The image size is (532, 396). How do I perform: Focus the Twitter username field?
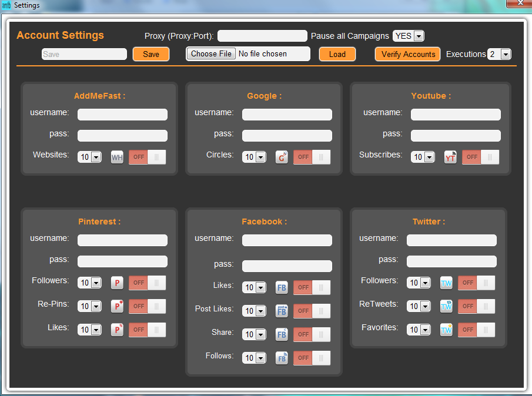[451, 240]
